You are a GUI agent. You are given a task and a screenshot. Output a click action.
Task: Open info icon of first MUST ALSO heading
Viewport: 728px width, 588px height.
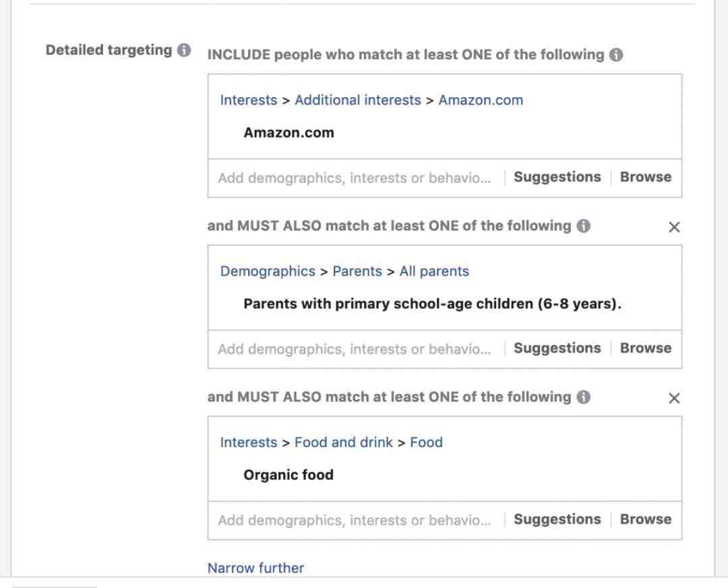[x=584, y=226]
